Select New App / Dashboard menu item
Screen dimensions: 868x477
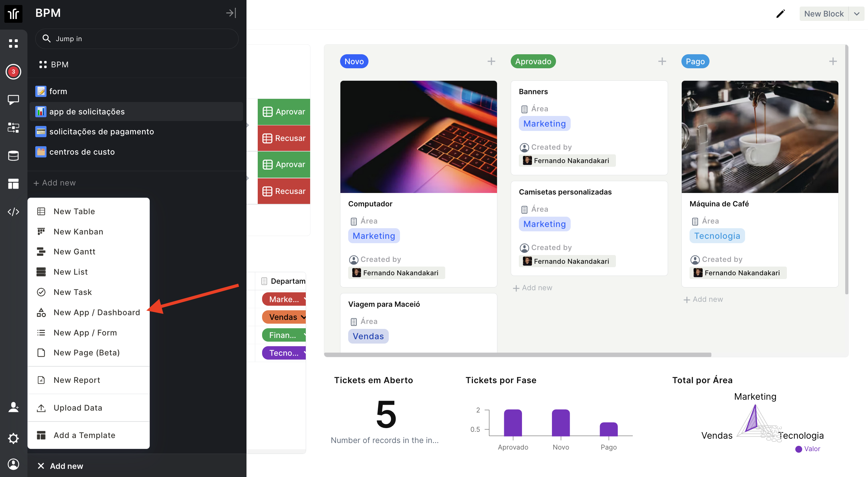click(96, 312)
